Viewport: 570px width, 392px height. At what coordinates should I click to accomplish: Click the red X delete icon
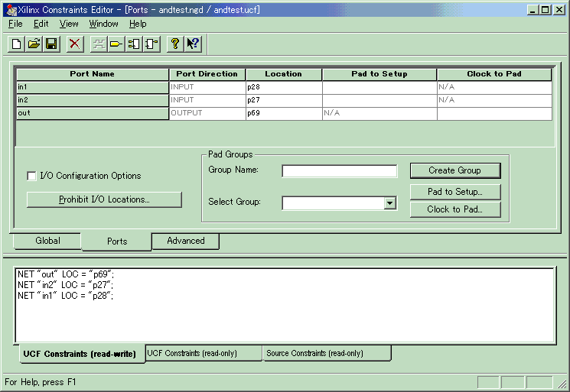(x=75, y=44)
